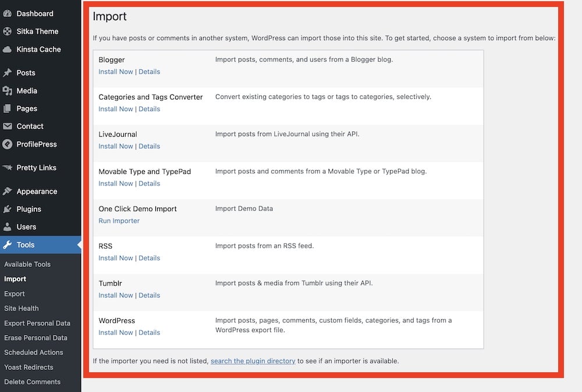Open Available Tools submenu item

[27, 265]
